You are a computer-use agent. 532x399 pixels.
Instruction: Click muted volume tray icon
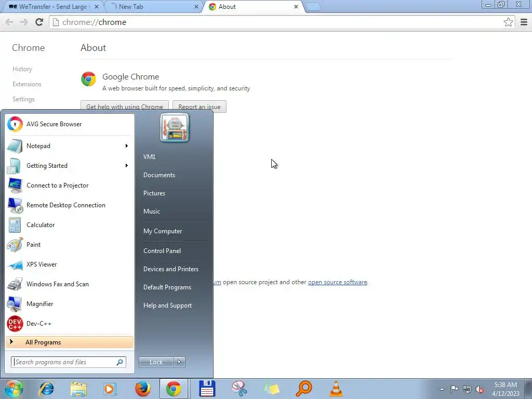coord(480,389)
